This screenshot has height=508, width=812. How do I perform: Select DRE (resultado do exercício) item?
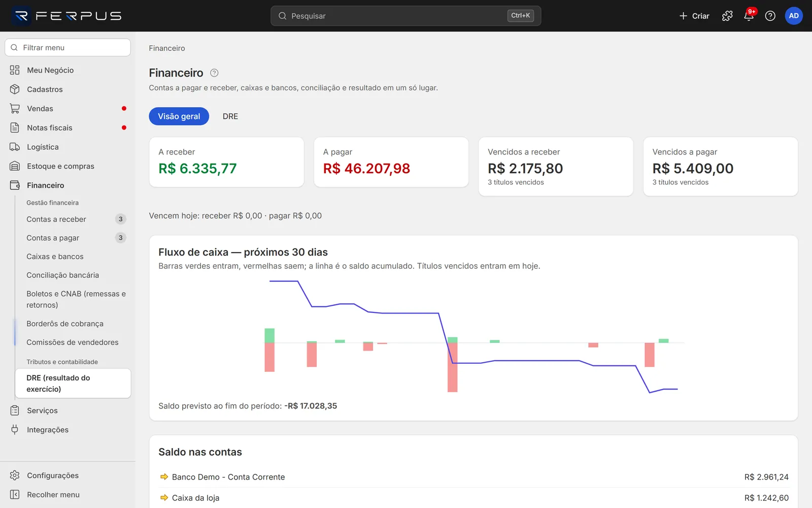pyautogui.click(x=74, y=384)
